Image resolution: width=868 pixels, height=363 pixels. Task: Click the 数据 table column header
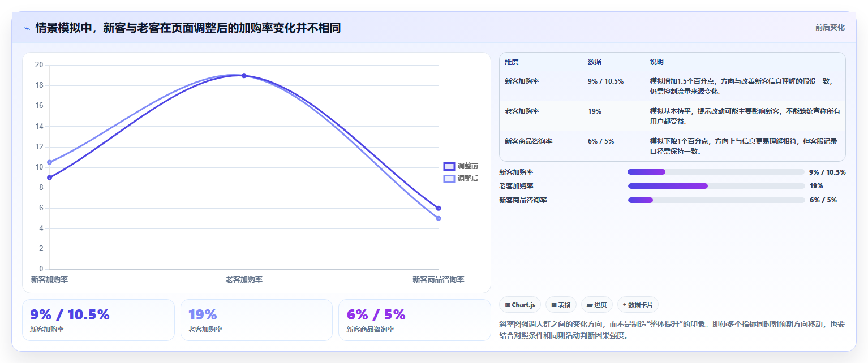(595, 62)
